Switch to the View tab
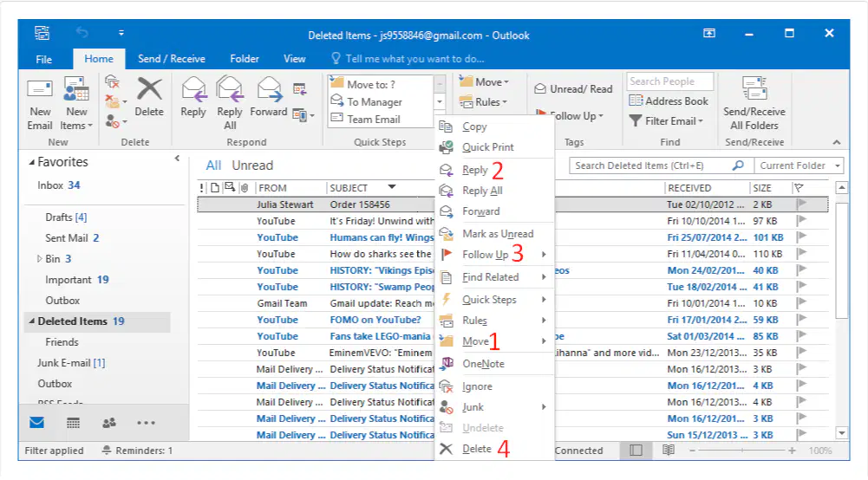The image size is (868, 480). (x=295, y=59)
